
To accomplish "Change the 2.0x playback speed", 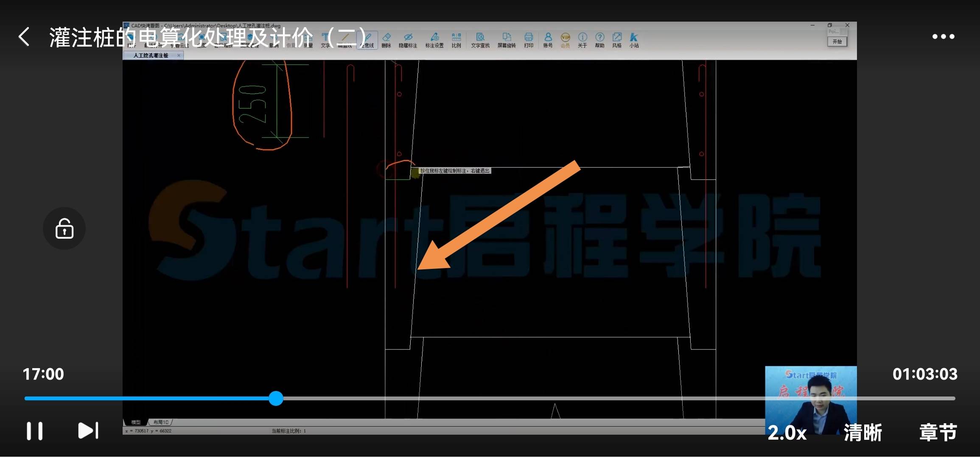I will pyautogui.click(x=787, y=433).
